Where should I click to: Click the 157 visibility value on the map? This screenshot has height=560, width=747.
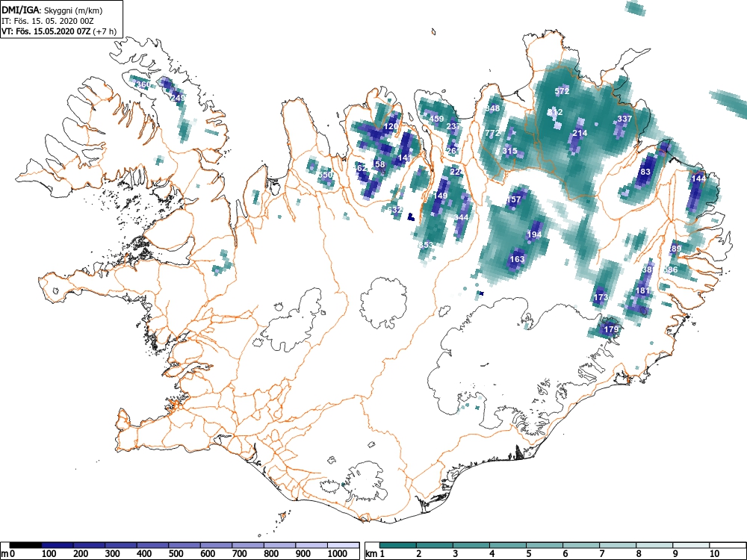coord(514,199)
